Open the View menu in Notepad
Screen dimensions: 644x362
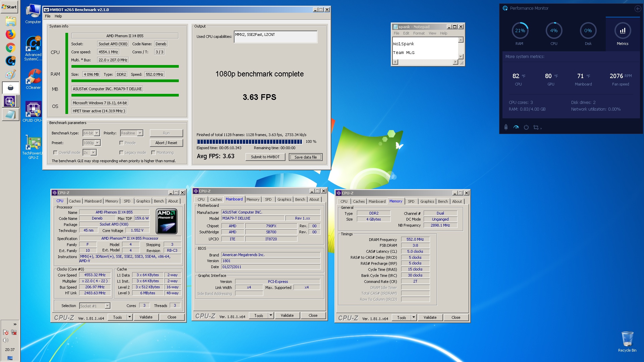pyautogui.click(x=432, y=33)
